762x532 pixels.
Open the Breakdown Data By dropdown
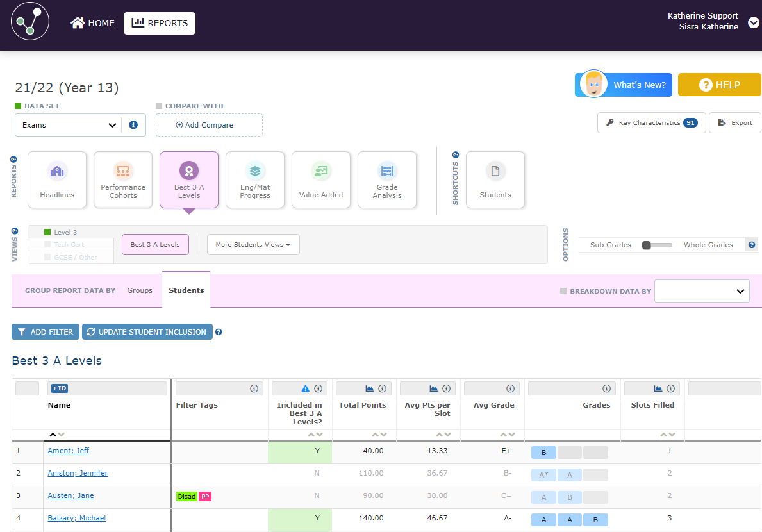(x=702, y=291)
